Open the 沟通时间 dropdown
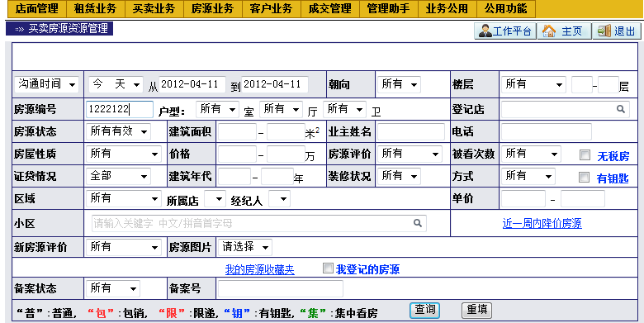 [x=46, y=84]
